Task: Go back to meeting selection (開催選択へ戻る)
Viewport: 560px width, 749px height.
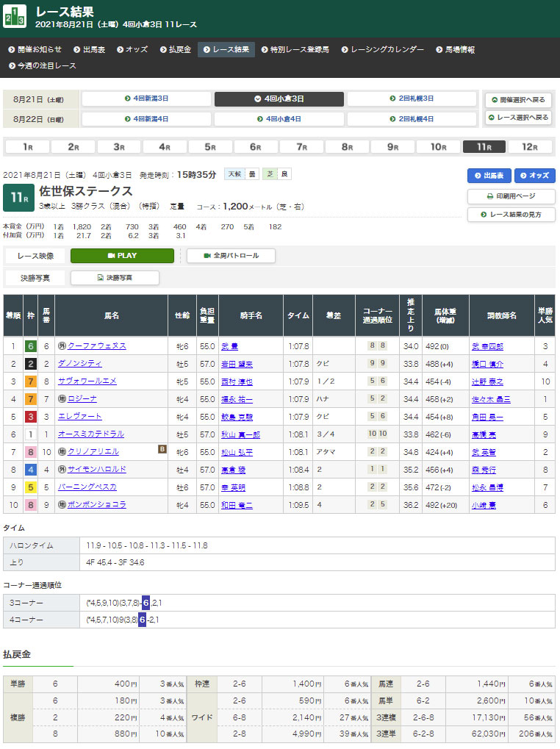Action: pos(518,99)
